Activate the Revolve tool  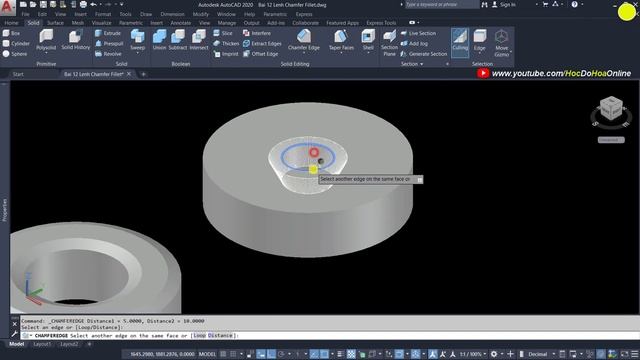coord(108,53)
